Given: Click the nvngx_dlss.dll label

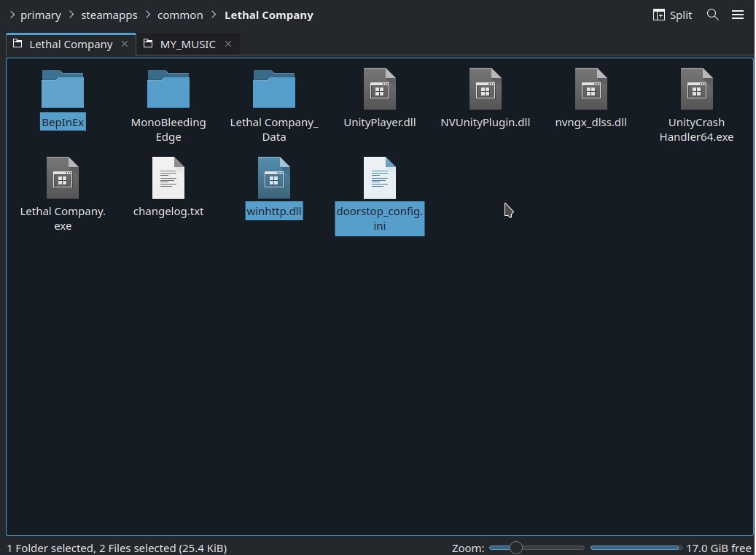Looking at the screenshot, I should [x=591, y=123].
